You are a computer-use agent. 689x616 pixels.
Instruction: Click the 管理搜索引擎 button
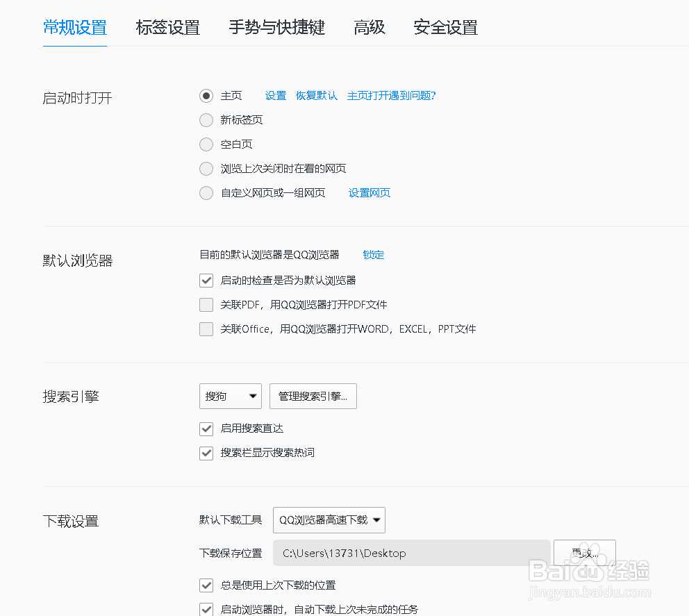point(313,396)
